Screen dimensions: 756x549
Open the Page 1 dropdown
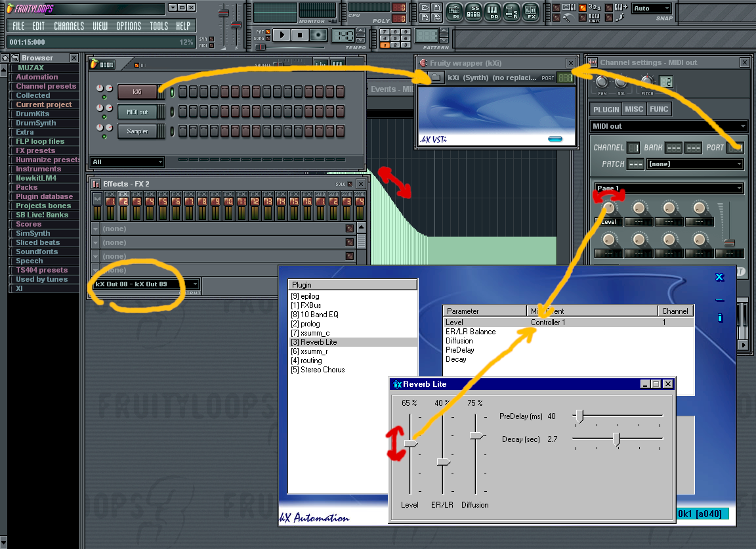pos(669,188)
